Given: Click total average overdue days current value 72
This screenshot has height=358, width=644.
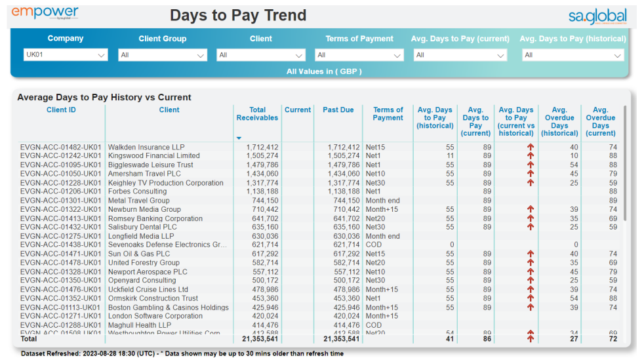Looking at the screenshot, I should (613, 339).
